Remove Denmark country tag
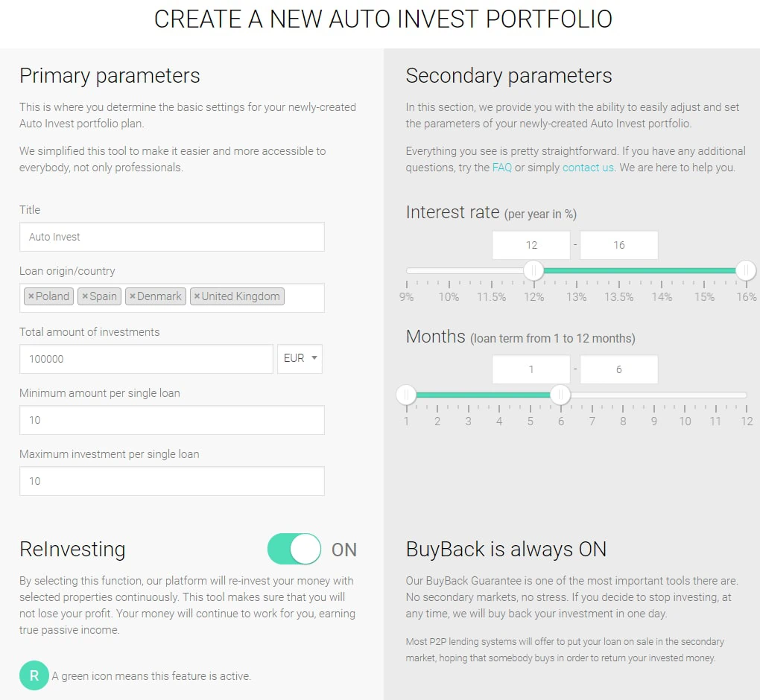 133,296
